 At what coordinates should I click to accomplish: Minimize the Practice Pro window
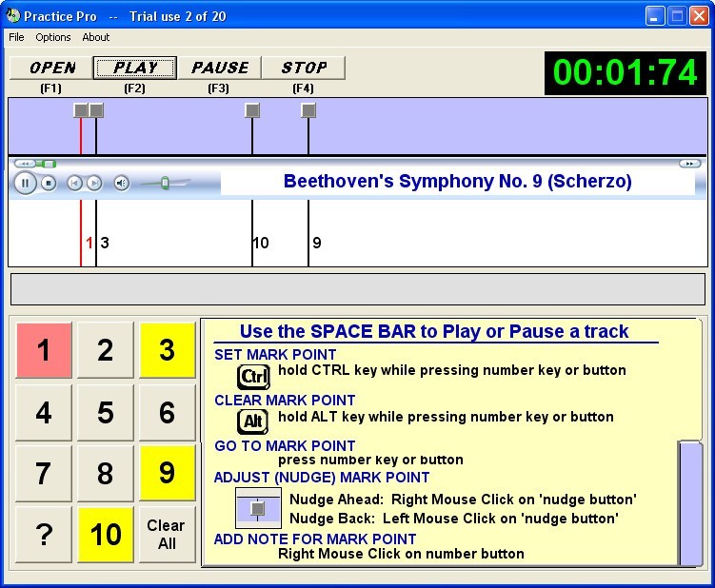coord(655,16)
